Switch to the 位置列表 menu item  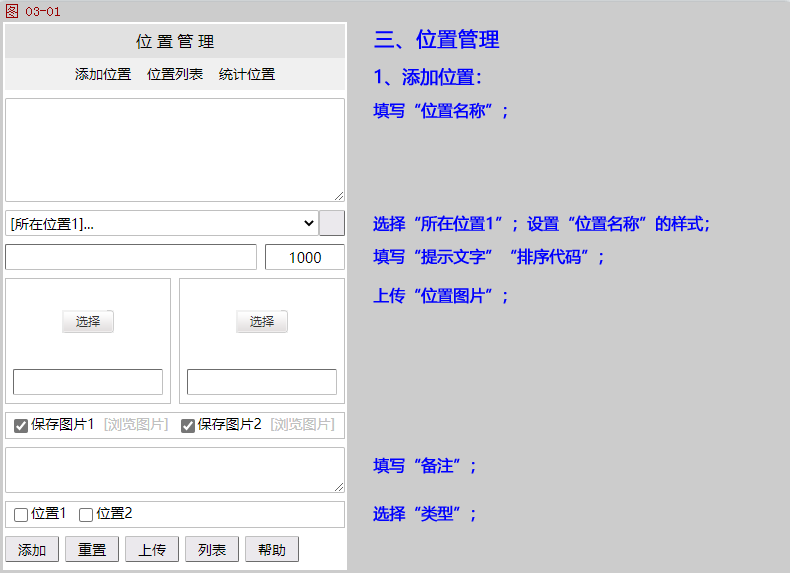(x=175, y=74)
